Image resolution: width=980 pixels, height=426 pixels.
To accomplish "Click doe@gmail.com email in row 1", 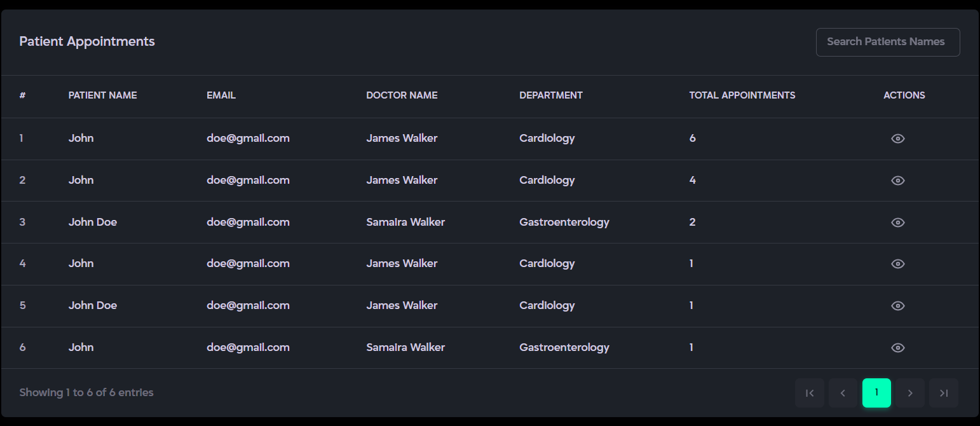I will 248,139.
